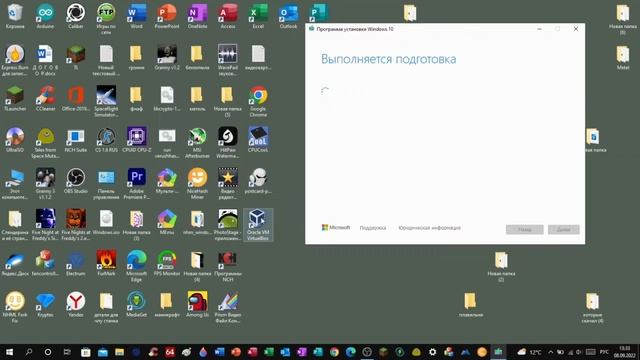Select the Among Us desktop shortcut

pyautogui.click(x=198, y=304)
